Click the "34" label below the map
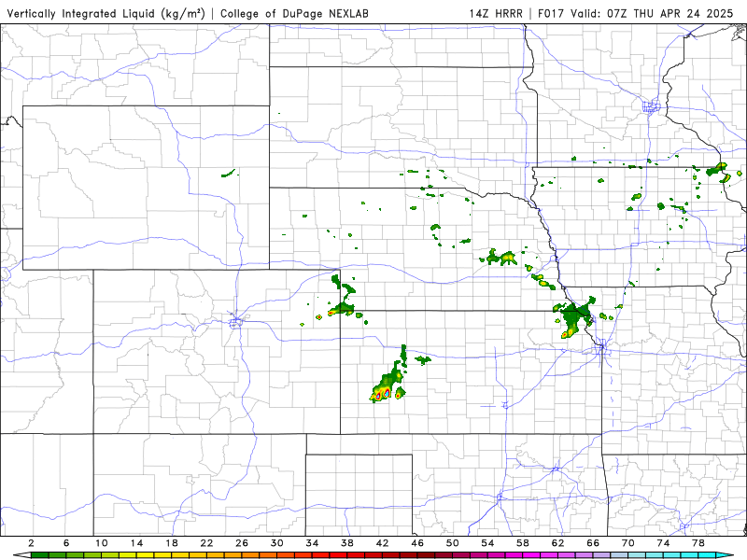The image size is (747, 560). (312, 543)
